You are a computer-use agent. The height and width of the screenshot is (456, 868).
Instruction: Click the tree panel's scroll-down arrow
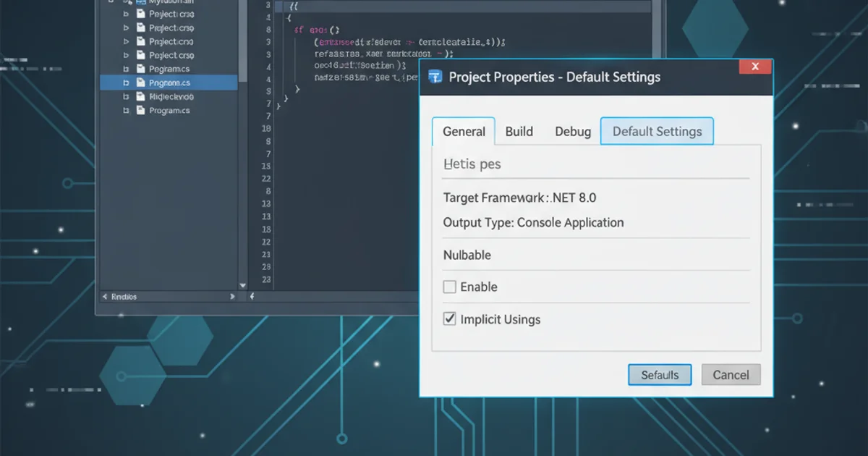(x=243, y=285)
